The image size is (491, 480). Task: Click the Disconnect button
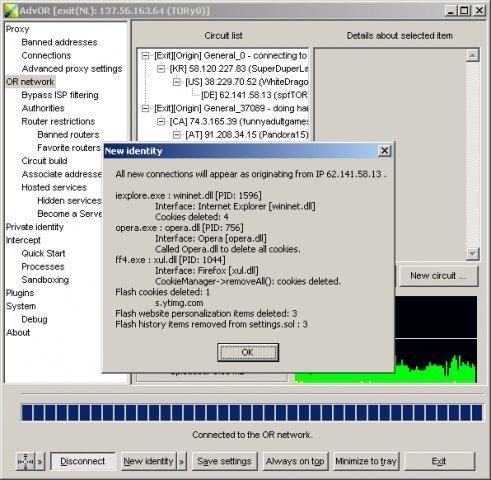tap(83, 462)
